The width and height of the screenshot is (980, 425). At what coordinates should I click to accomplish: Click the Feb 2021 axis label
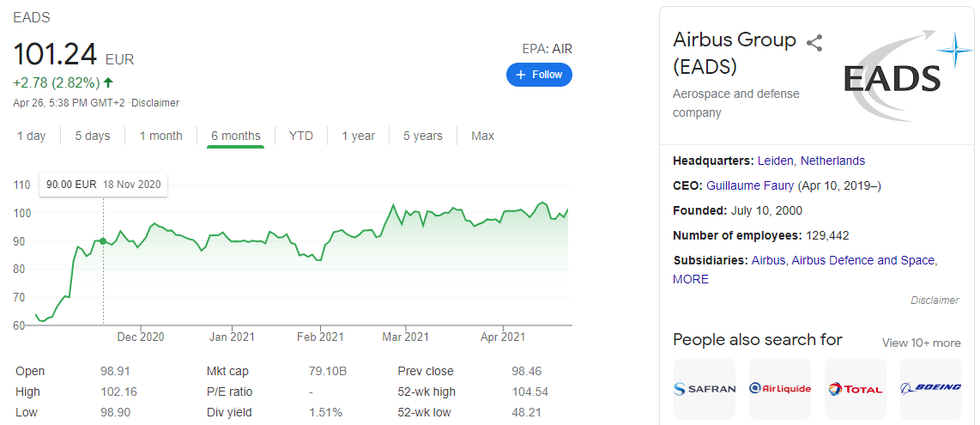[321, 337]
